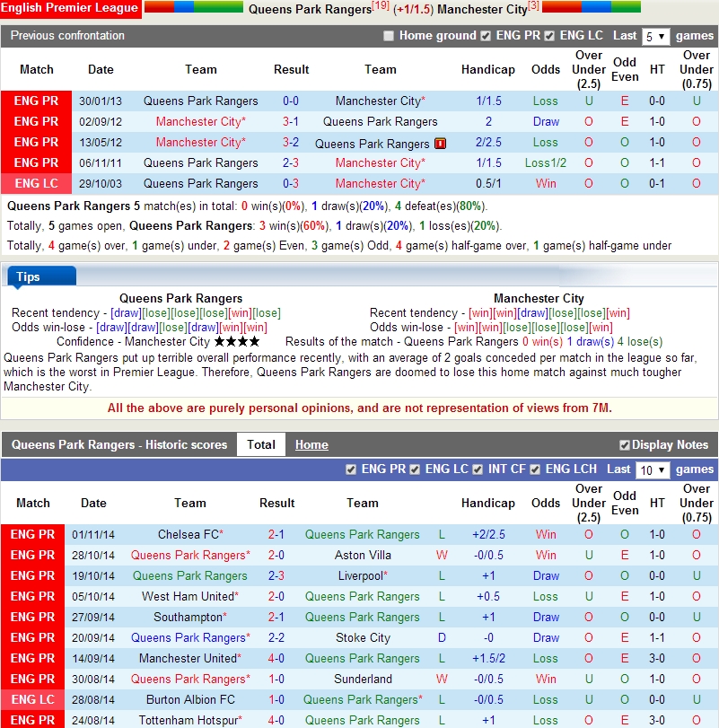This screenshot has height=728, width=719.
Task: Click the 4-0 result against Manchester United
Action: pos(276,658)
